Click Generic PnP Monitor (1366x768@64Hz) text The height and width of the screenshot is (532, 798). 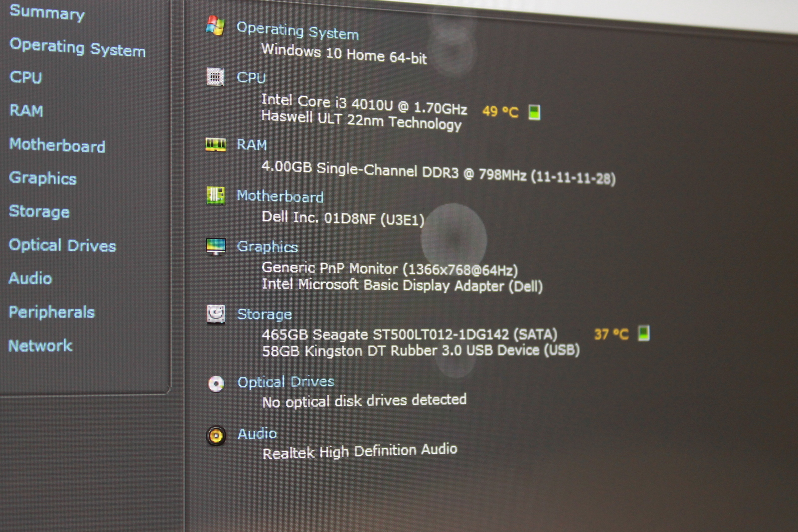coord(390,269)
